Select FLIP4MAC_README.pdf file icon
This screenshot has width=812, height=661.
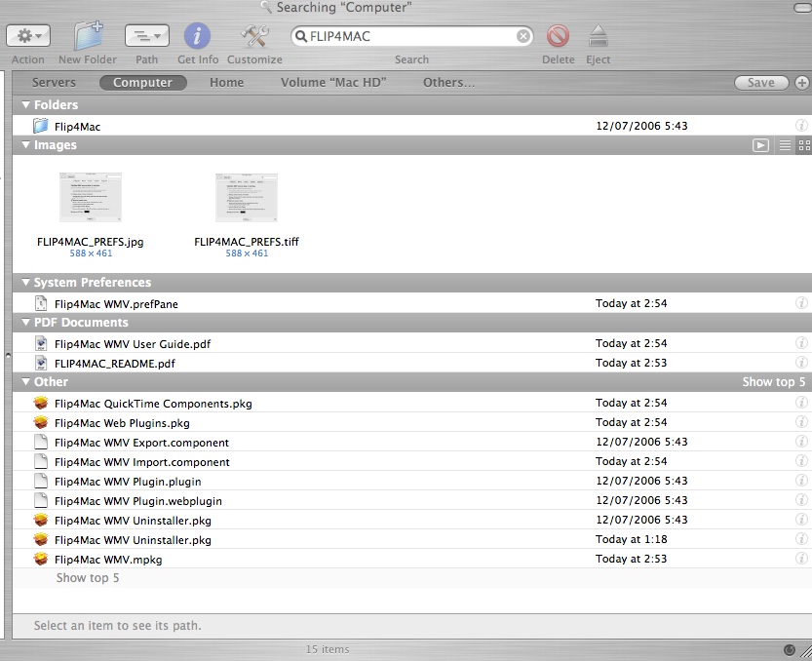click(40, 363)
